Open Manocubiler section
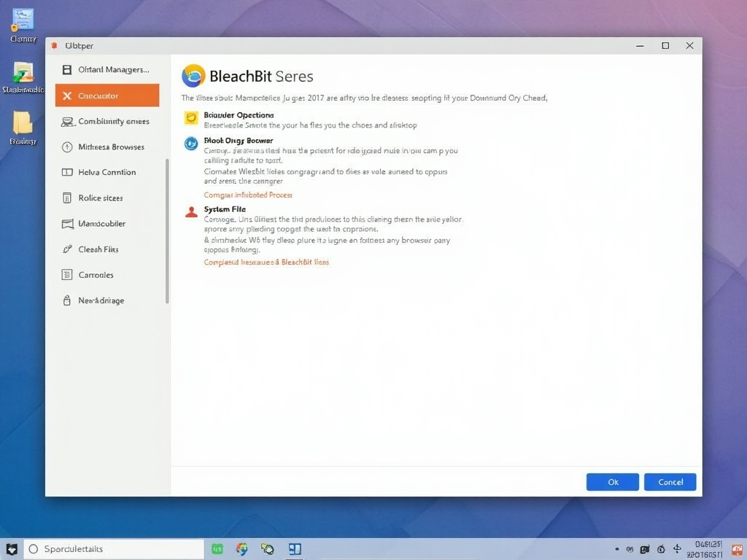747x560 pixels. click(x=107, y=224)
